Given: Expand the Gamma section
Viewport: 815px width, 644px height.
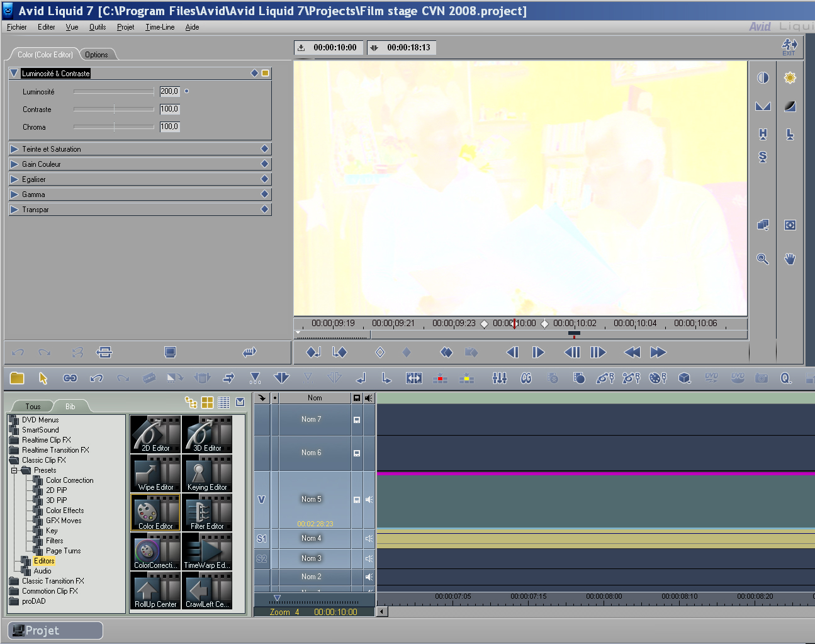Looking at the screenshot, I should [14, 195].
